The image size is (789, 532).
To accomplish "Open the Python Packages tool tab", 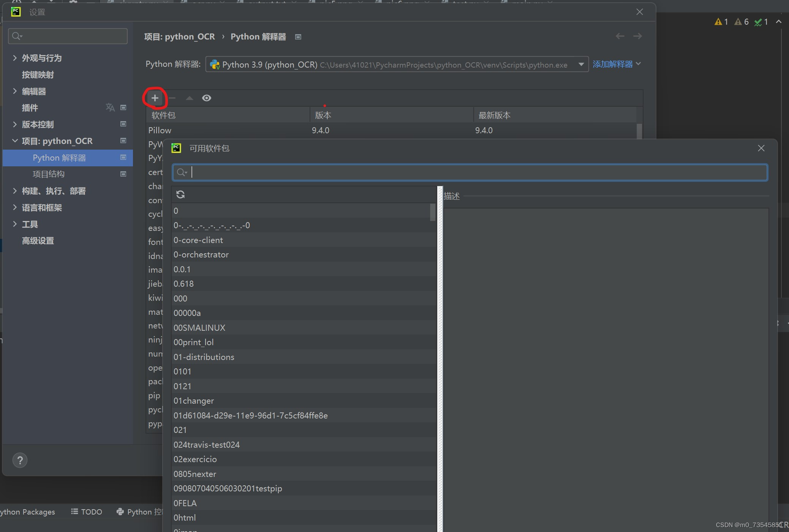I will (27, 511).
